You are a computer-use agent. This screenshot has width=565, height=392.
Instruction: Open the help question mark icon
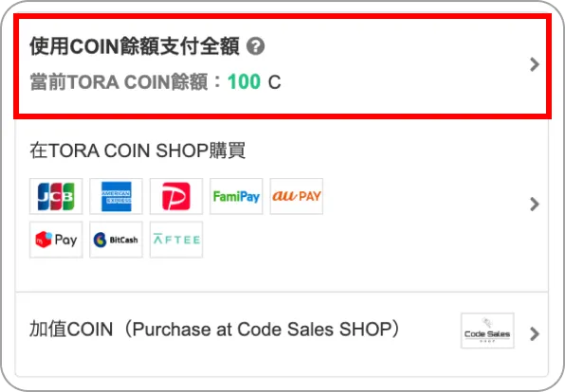[255, 46]
